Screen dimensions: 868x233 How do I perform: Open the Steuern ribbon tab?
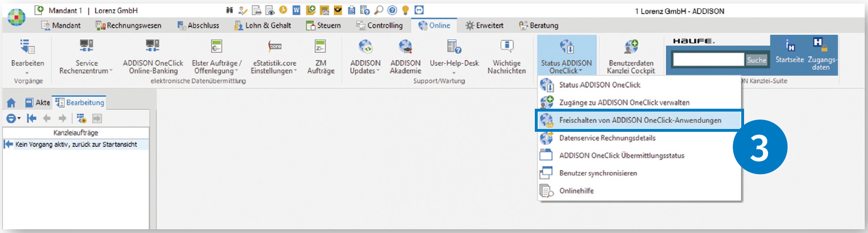(x=323, y=25)
